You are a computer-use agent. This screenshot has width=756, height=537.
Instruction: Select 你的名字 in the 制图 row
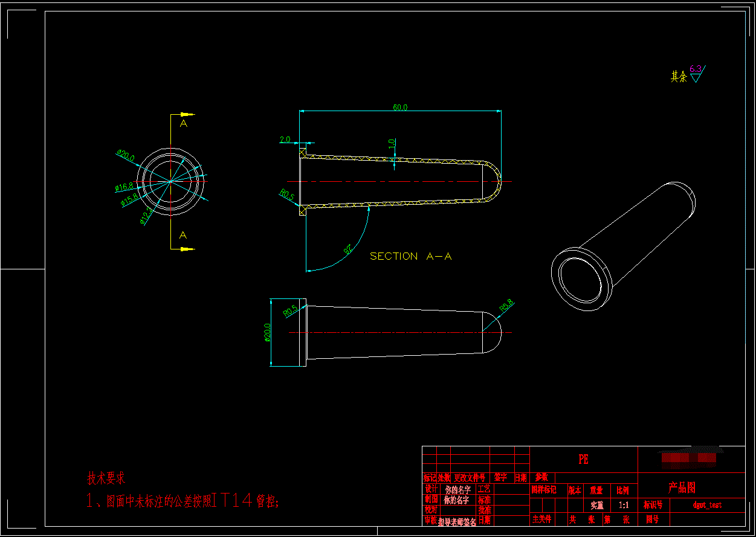click(456, 500)
